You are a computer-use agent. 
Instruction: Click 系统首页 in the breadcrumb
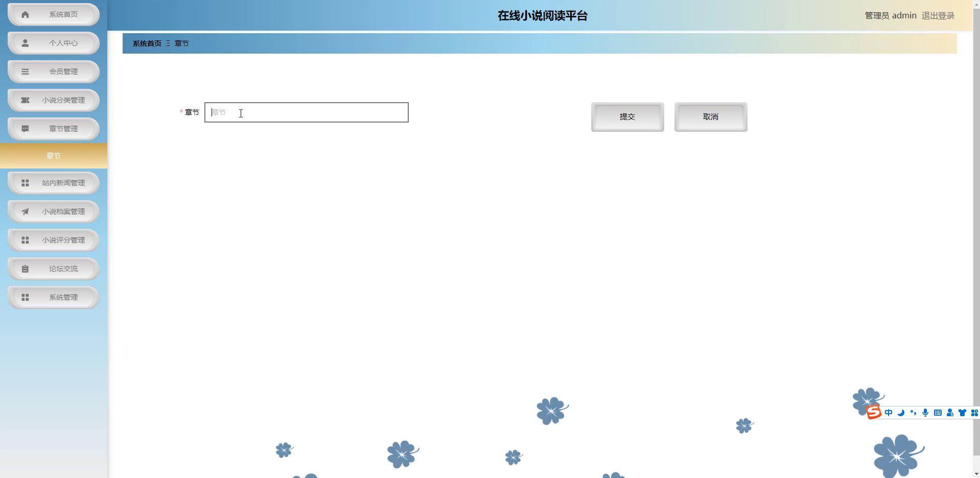(147, 43)
